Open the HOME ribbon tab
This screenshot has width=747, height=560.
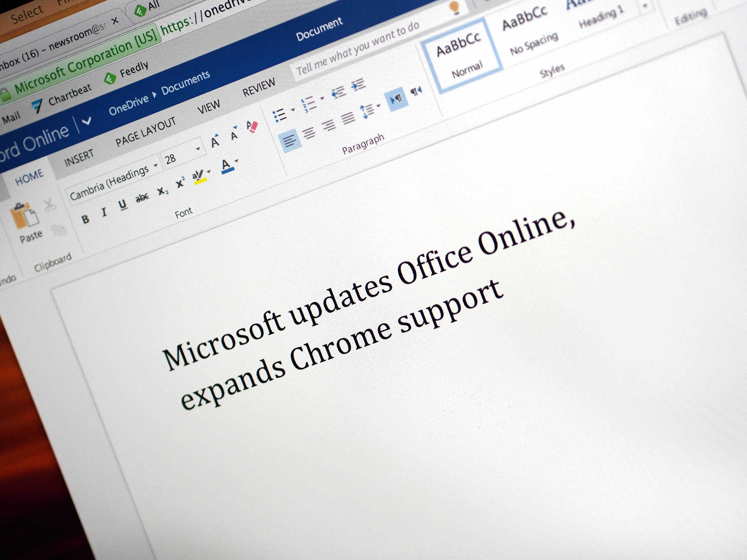point(29,176)
